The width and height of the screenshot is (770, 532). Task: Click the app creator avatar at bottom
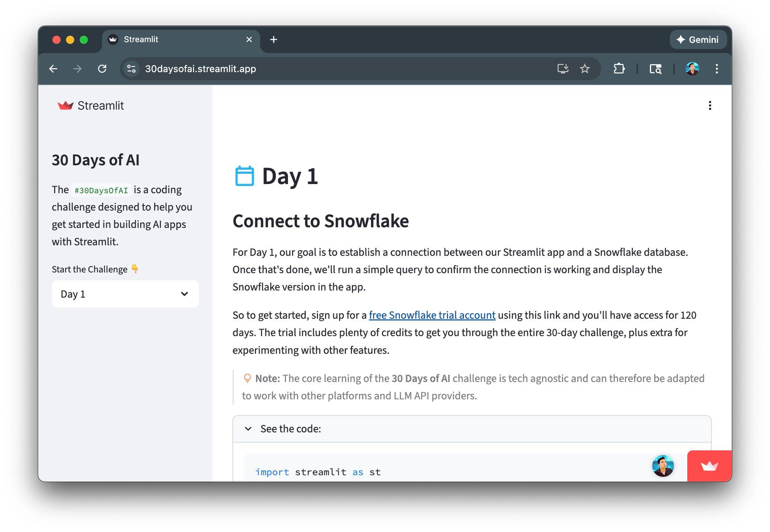coord(663,466)
